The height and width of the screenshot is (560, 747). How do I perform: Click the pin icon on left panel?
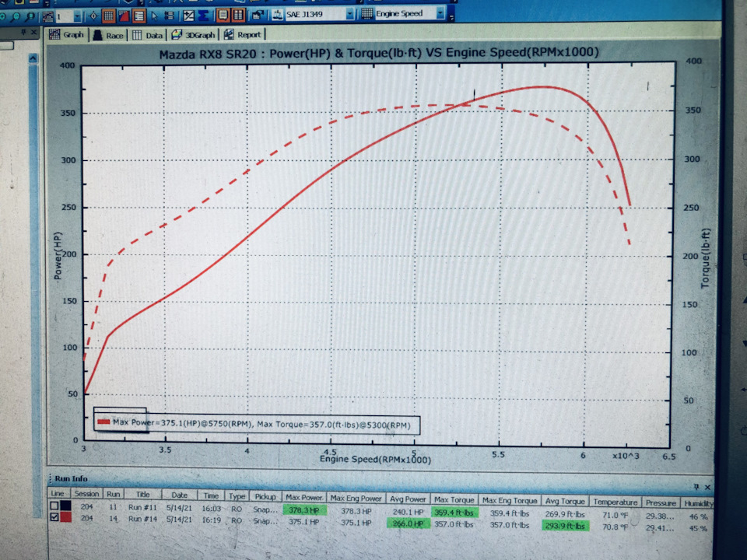coord(23,32)
